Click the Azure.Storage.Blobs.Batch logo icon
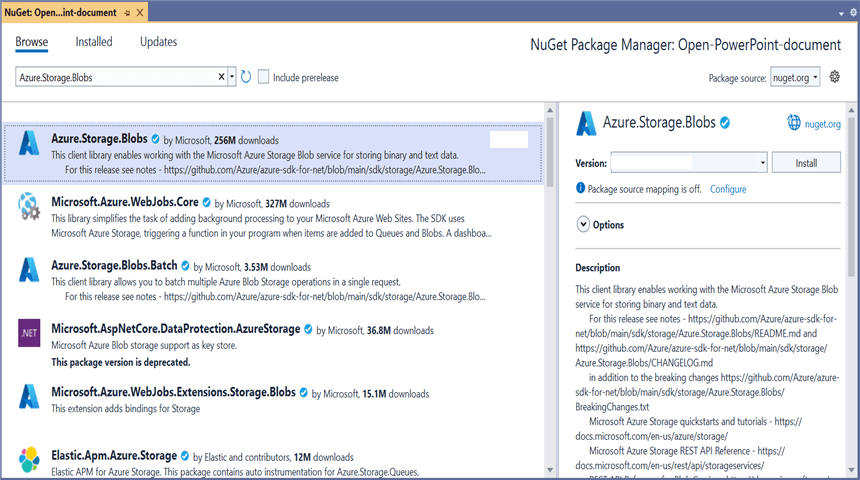This screenshot has width=860, height=480. click(x=29, y=270)
